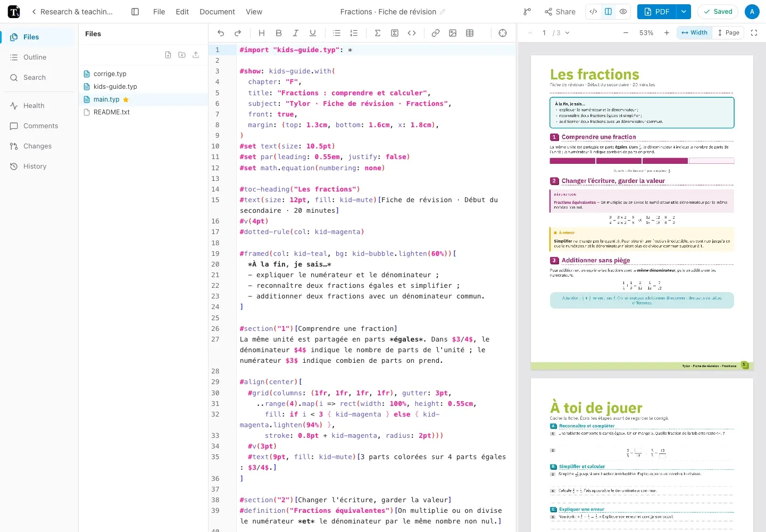
Task: Insert a numbered list
Action: pos(354,33)
